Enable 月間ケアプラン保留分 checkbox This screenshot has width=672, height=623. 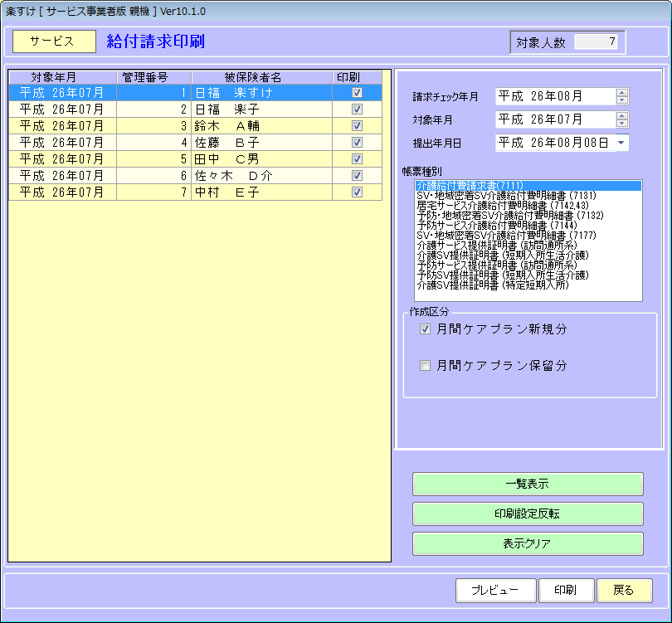coord(425,366)
